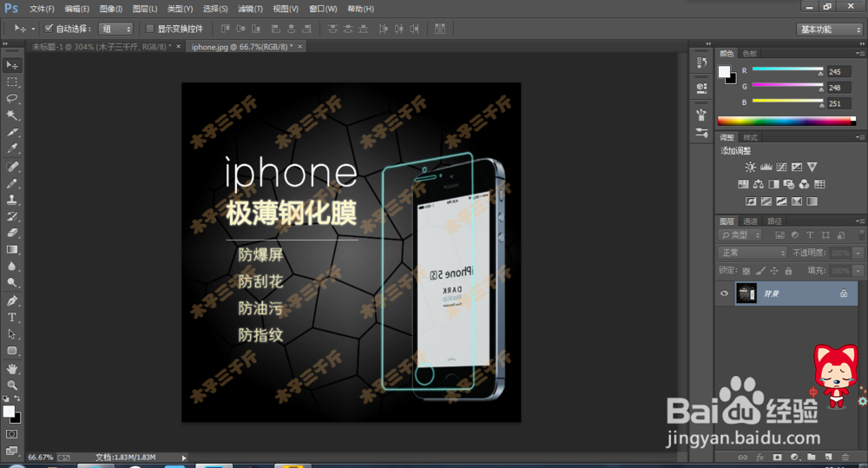Toggle Quick Mask mode
The width and height of the screenshot is (868, 468).
[x=11, y=434]
